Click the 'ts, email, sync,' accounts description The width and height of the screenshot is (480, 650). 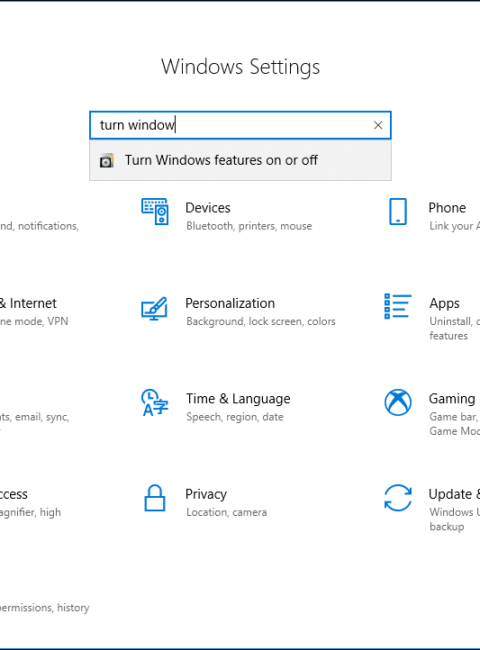34,417
